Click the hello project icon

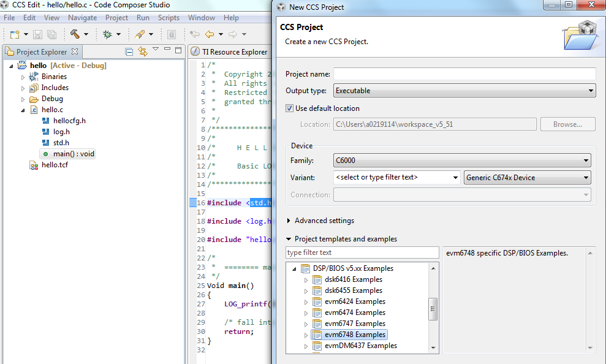(x=22, y=65)
